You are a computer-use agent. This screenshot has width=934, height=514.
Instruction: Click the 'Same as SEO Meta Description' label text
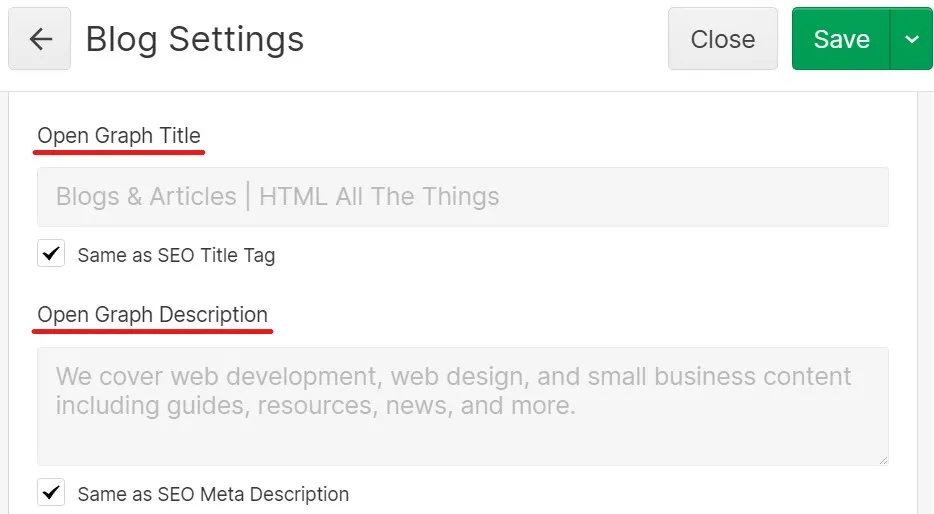click(x=213, y=494)
